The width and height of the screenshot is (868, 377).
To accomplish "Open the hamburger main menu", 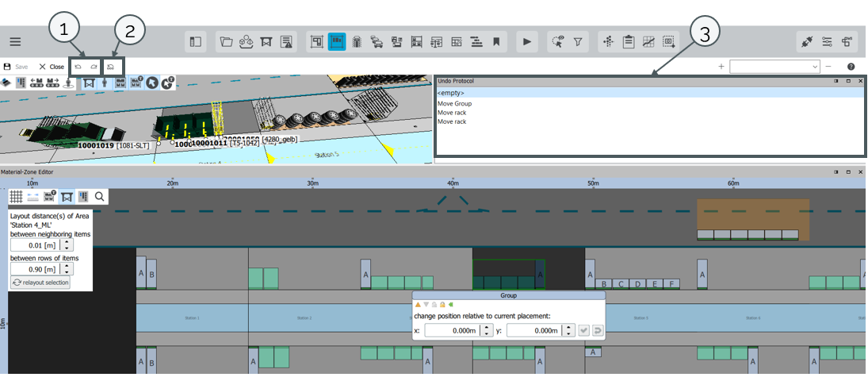I will click(15, 42).
